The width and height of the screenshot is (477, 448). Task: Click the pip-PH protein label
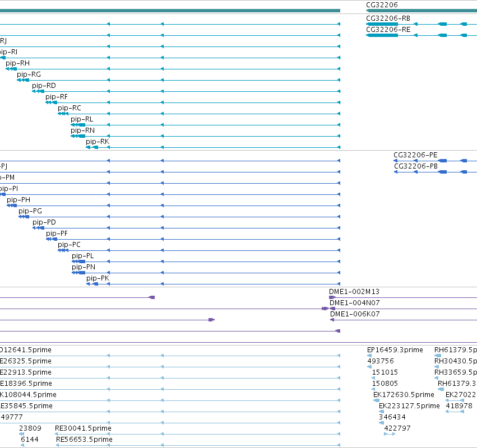pyautogui.click(x=18, y=200)
